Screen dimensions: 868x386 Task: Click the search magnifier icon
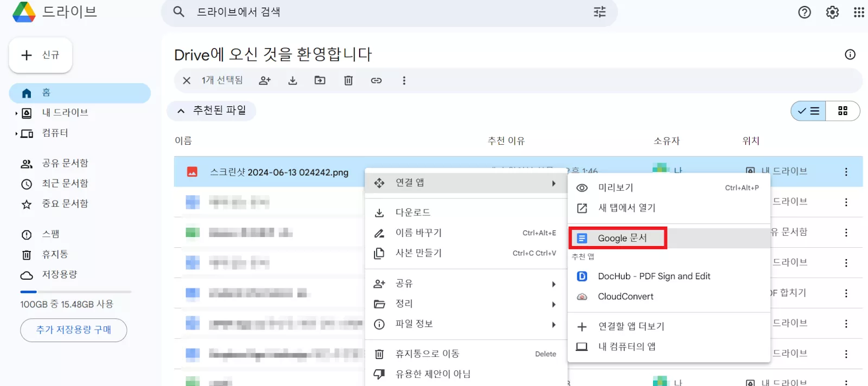coord(178,12)
